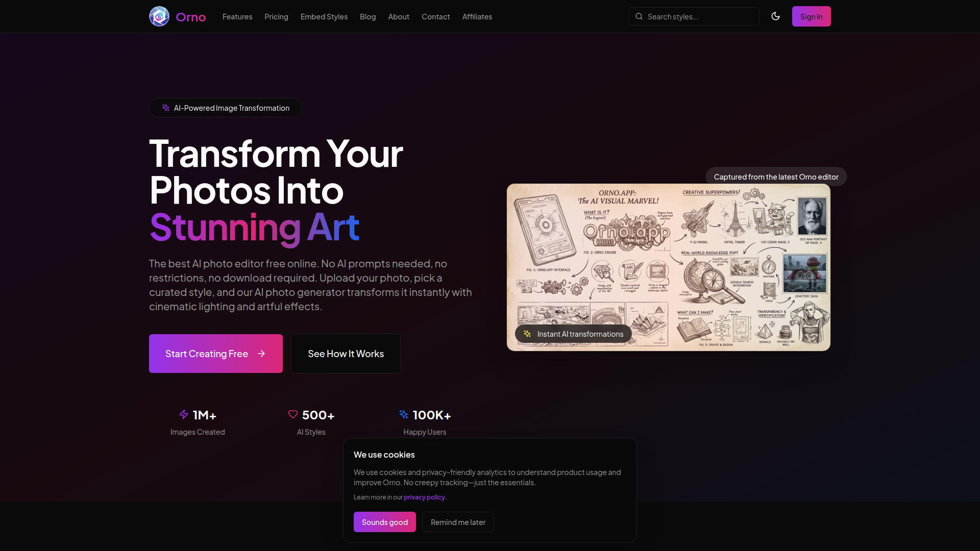Click the search magnifier icon
Screen dimensions: 980x551
(x=639, y=16)
